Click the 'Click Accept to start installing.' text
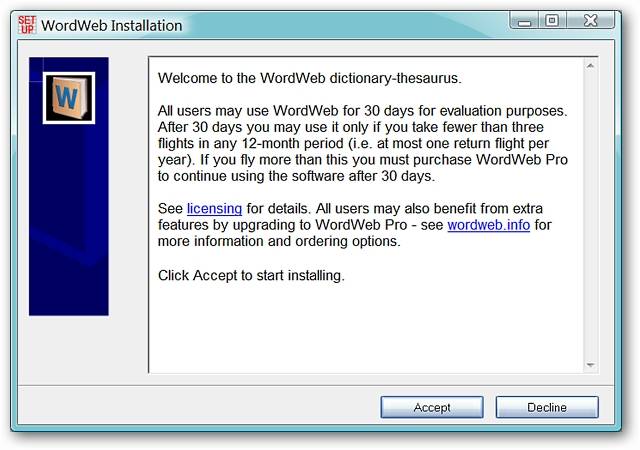Image resolution: width=640 pixels, height=450 pixels. (x=251, y=276)
